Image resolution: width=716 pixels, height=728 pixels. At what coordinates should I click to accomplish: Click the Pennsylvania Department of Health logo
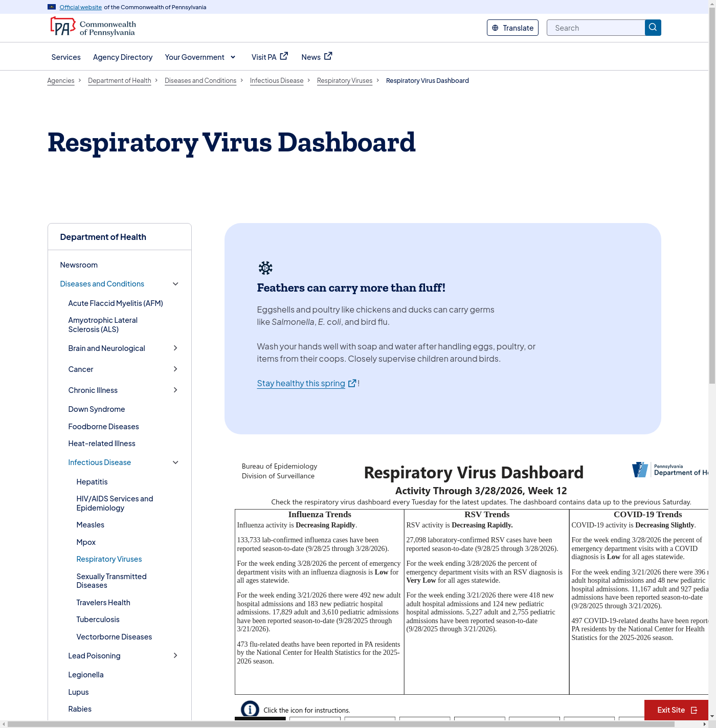point(670,470)
